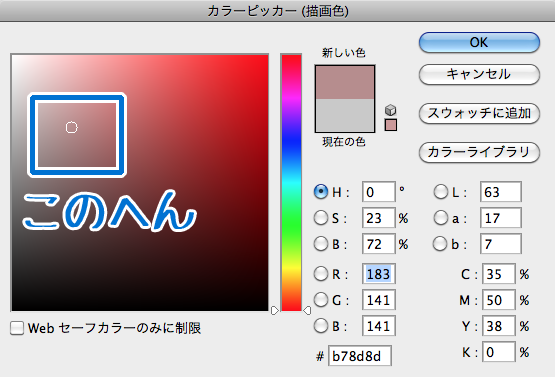This screenshot has width=555, height=377.
Task: Click the right hue slider arrow marker
Action: [x=307, y=310]
